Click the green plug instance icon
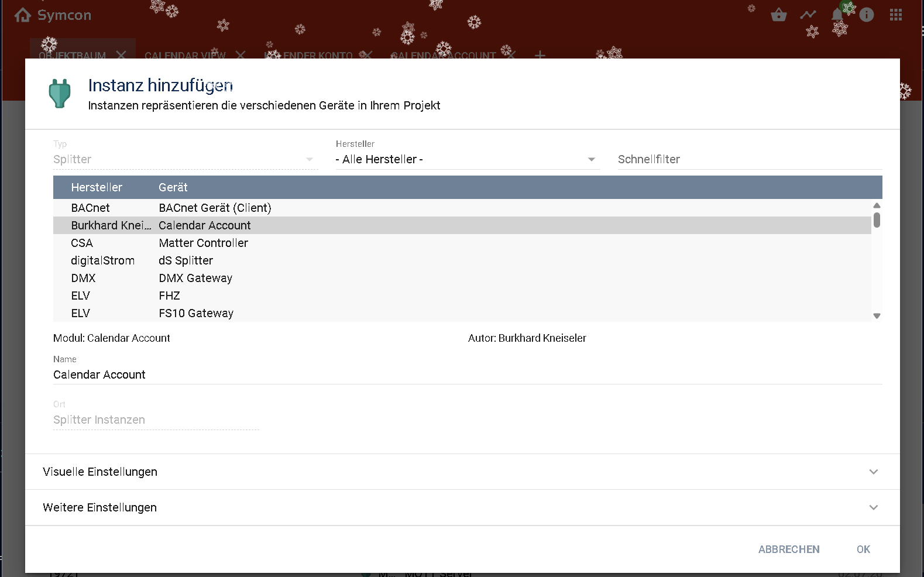Viewport: 924px width, 577px height. click(x=59, y=94)
